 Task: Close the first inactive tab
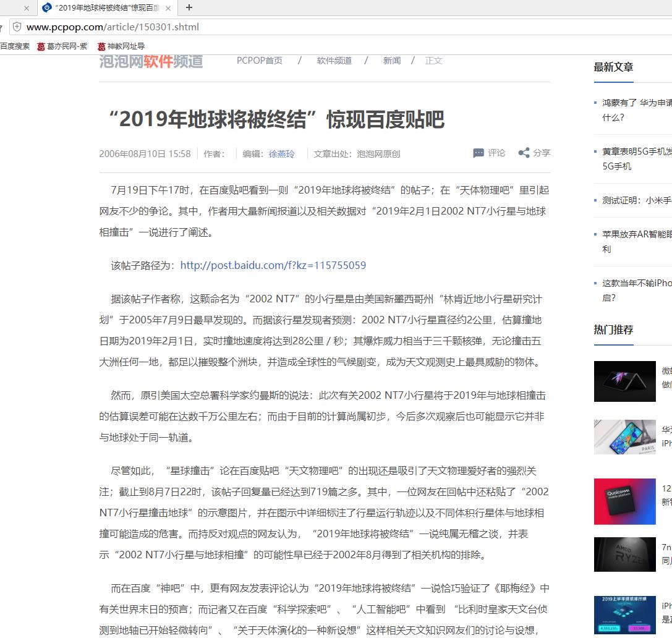(x=27, y=8)
